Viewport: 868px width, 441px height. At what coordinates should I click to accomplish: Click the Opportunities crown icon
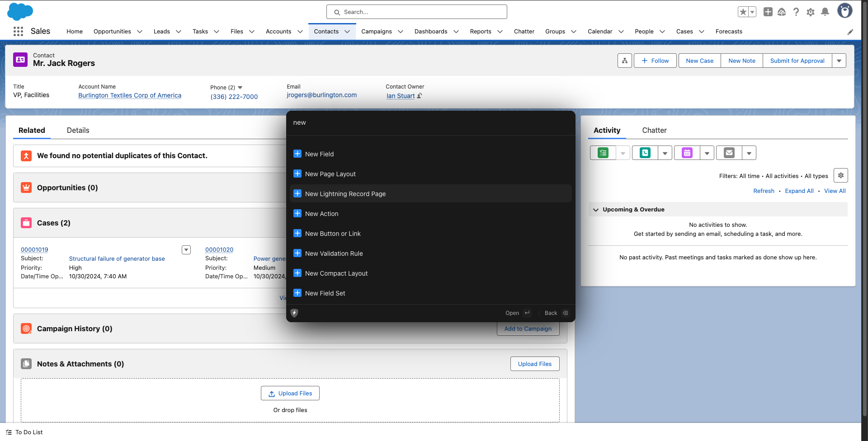tap(26, 188)
